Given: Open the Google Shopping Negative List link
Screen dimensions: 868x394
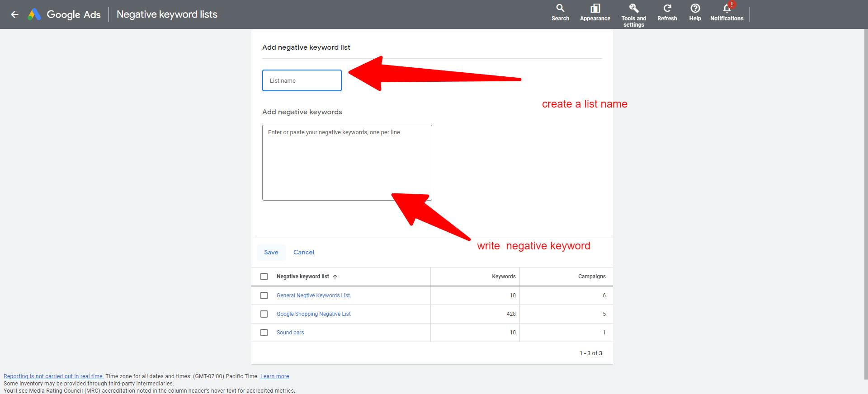Looking at the screenshot, I should [313, 314].
